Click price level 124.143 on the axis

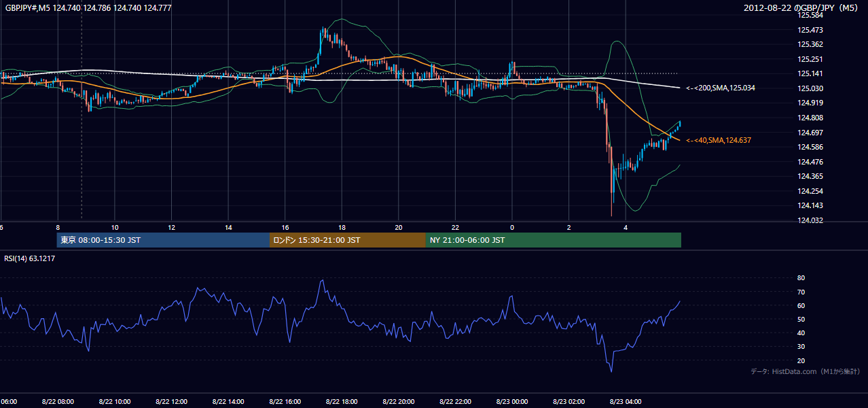(x=811, y=205)
